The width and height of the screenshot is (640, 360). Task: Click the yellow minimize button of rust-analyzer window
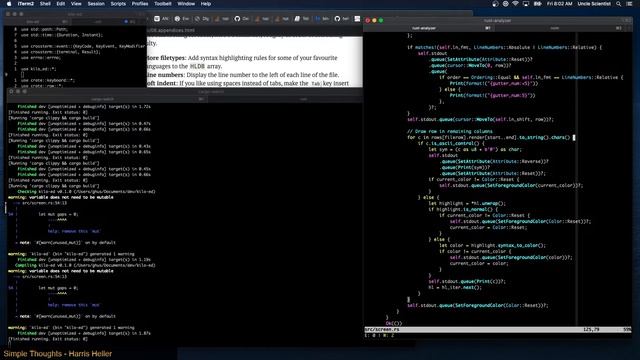tap(374, 20)
